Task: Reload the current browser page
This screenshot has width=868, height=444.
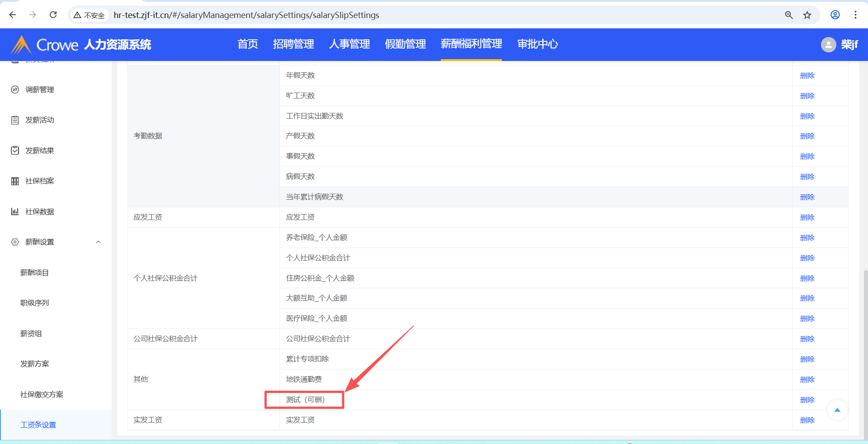Action: click(53, 15)
